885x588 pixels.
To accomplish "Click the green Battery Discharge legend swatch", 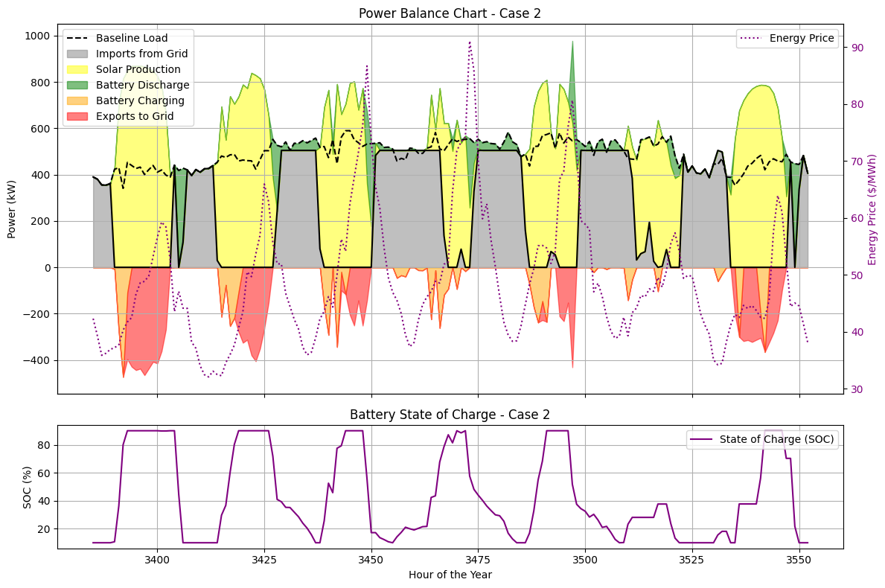I will [x=78, y=85].
